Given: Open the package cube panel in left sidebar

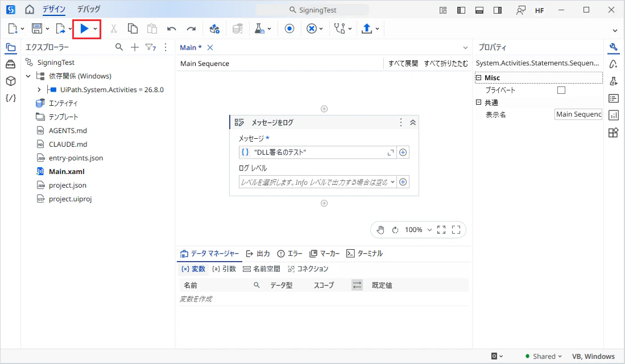Looking at the screenshot, I should pyautogui.click(x=11, y=81).
